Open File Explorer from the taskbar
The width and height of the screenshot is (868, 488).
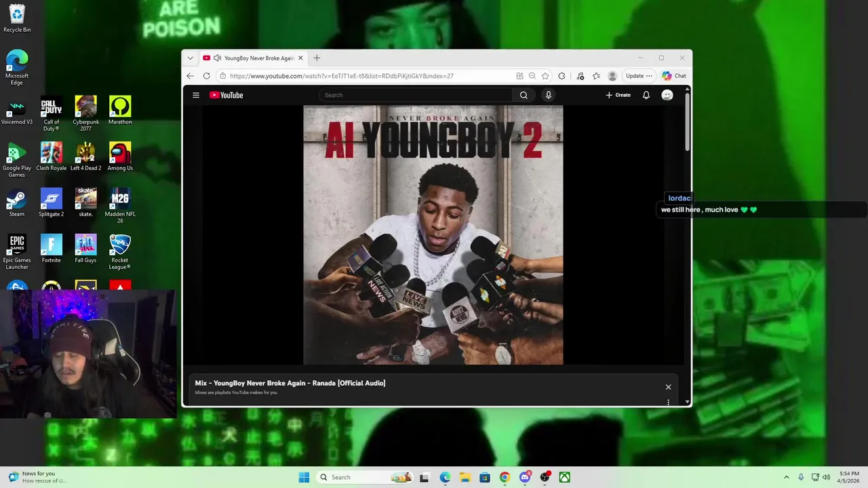pos(465,477)
